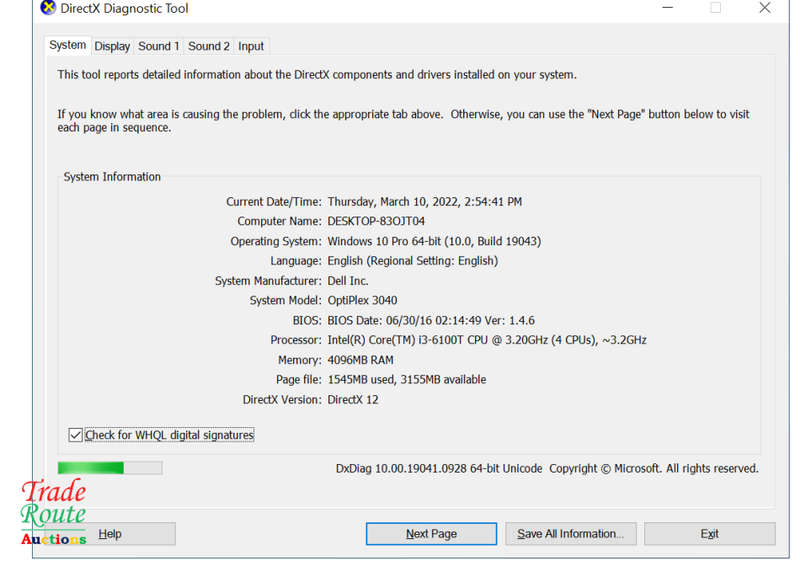Toggle Check for WHQL digital signatures checkbox

tap(76, 435)
